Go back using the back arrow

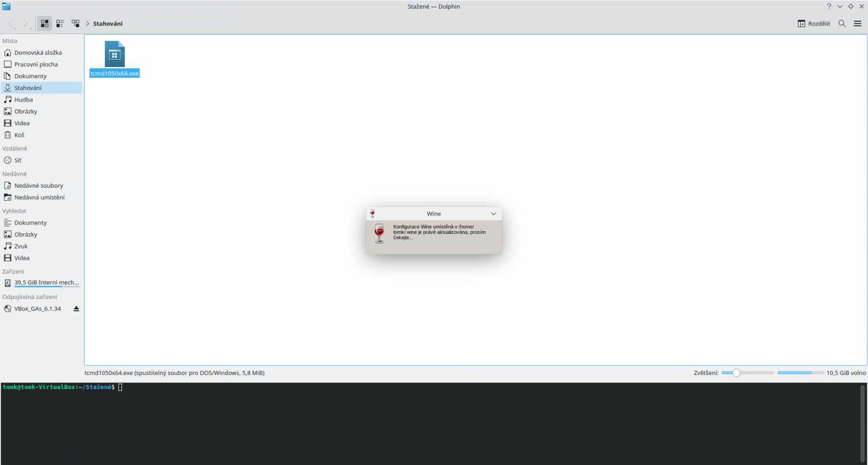11,23
